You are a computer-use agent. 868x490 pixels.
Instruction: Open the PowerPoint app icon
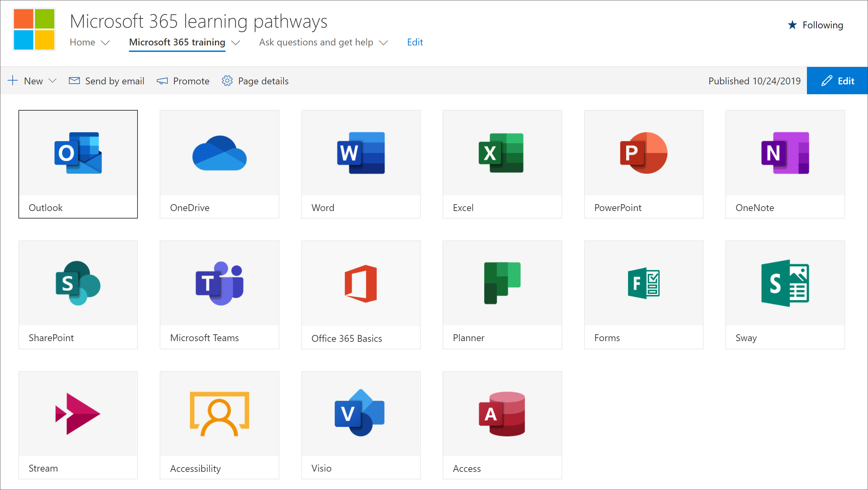[x=644, y=153]
